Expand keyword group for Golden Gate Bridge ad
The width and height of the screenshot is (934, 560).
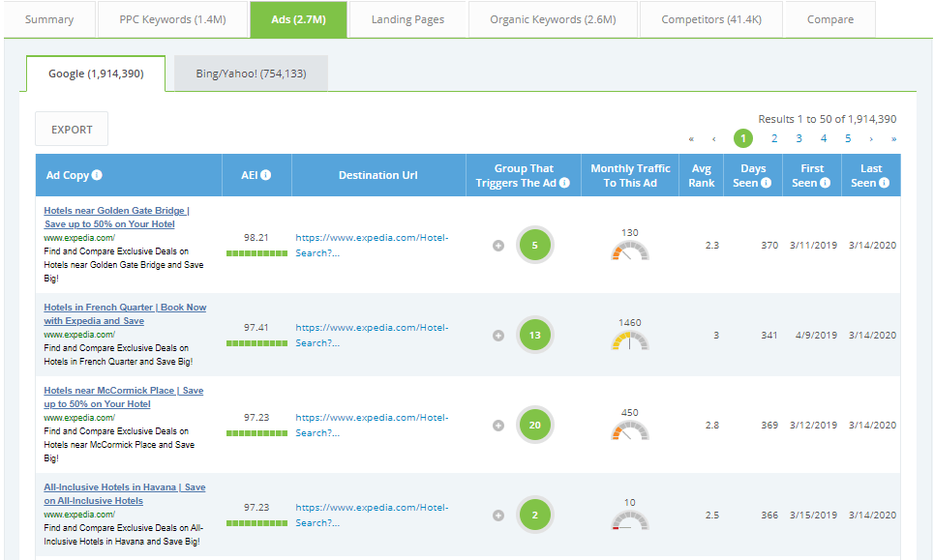(498, 246)
